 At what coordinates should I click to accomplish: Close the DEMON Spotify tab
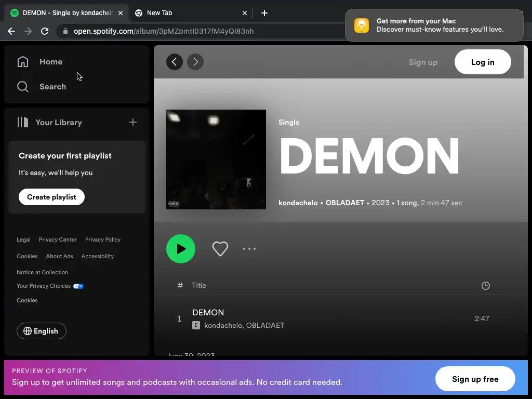pos(121,13)
